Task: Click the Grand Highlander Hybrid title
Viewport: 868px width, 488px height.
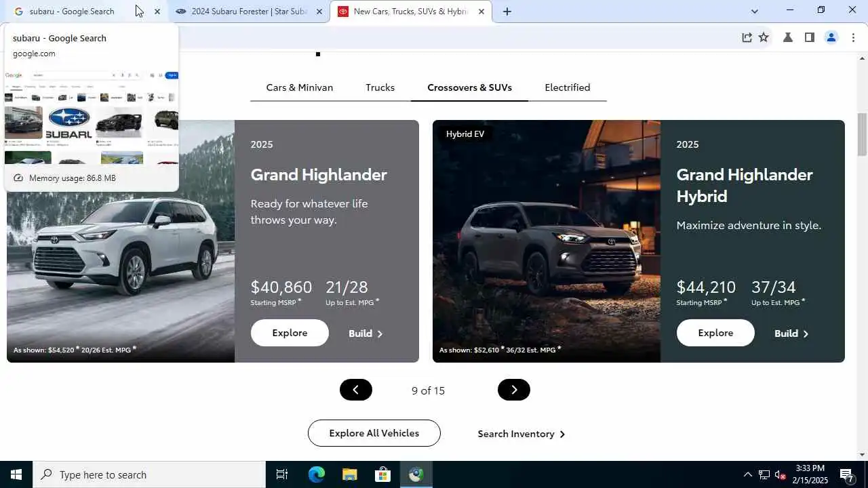Action: [x=744, y=185]
